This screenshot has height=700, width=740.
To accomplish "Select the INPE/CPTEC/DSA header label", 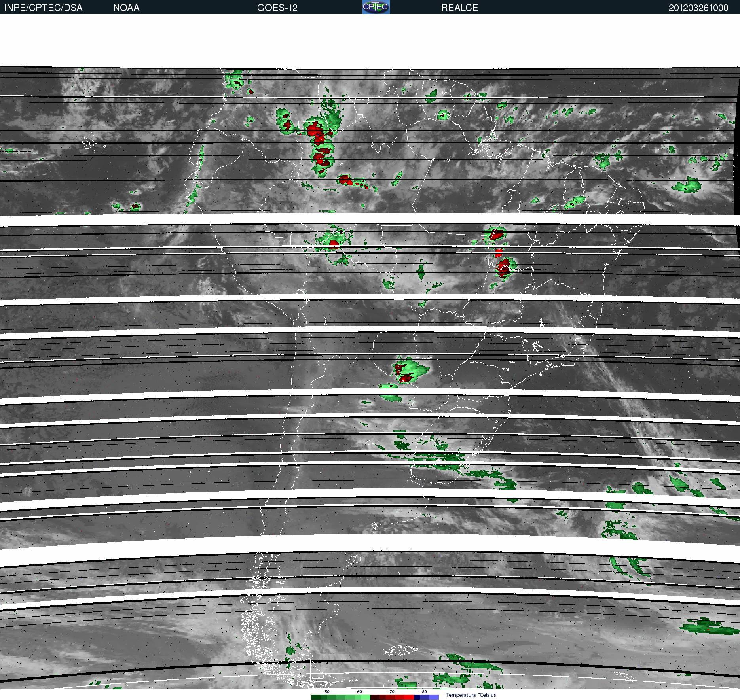I will pyautogui.click(x=43, y=8).
